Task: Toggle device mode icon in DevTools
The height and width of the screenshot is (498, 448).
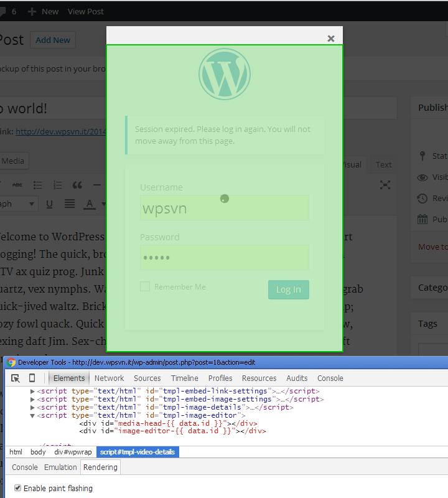Action: (x=32, y=378)
